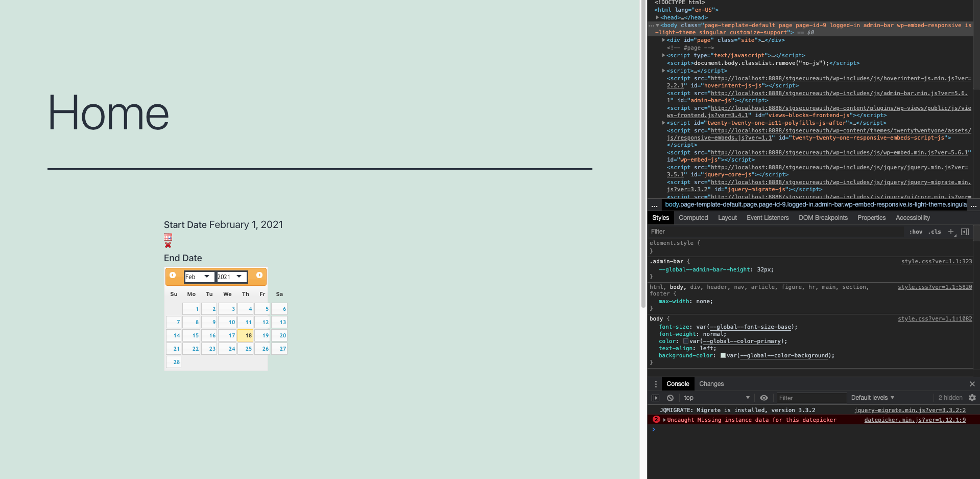Open datepicker.min.js source link
The width and height of the screenshot is (980, 479).
tap(915, 420)
